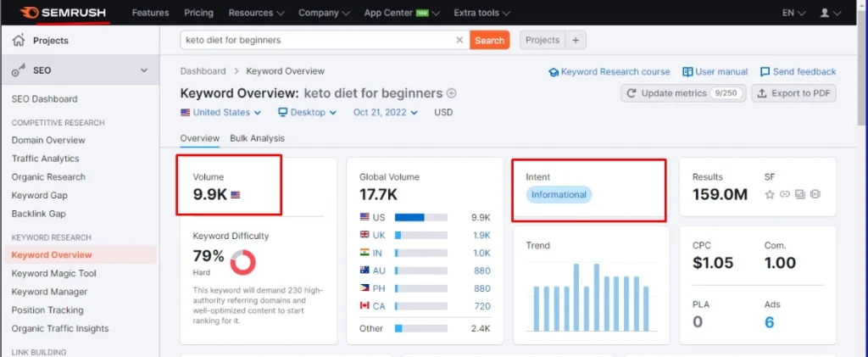
Task: Click the user account icon
Action: (x=825, y=12)
